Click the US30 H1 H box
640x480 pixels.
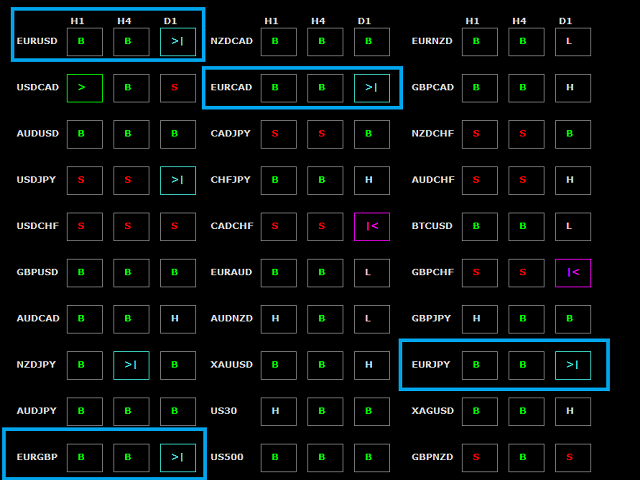click(x=279, y=411)
